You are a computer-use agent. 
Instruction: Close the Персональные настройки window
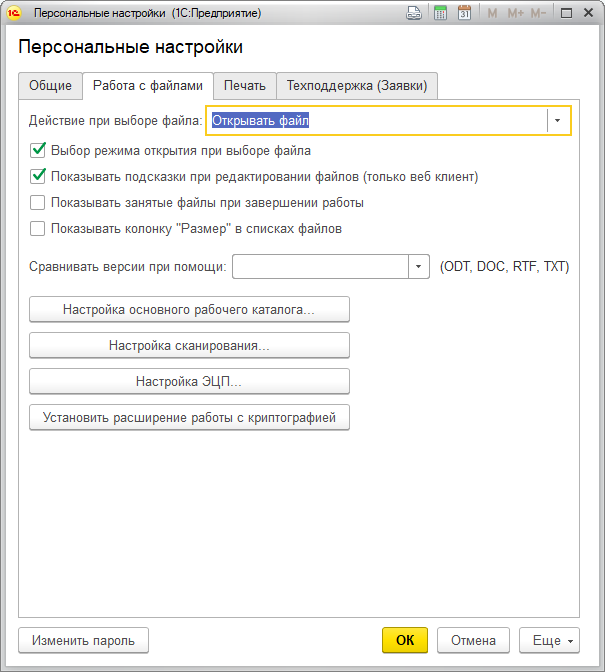point(589,13)
